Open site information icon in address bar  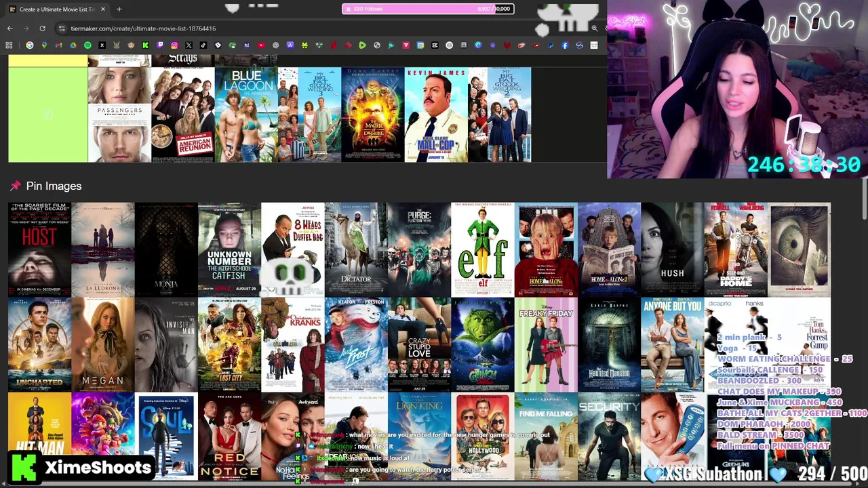(x=62, y=28)
